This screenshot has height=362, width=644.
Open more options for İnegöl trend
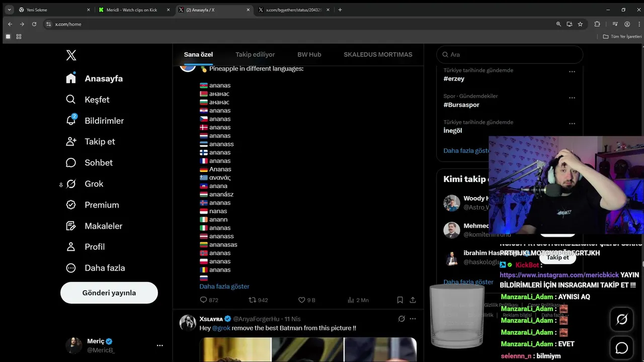572,123
